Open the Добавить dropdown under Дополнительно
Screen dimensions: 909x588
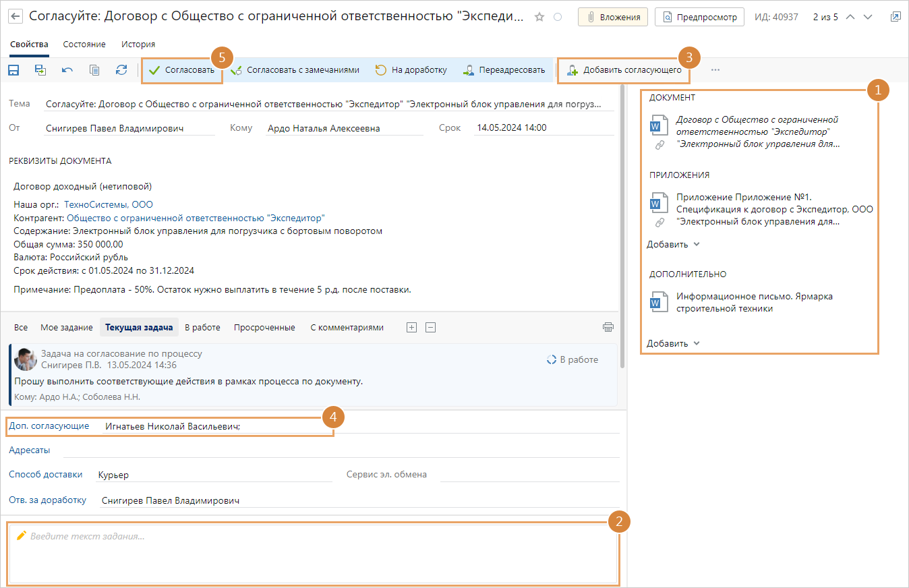pos(673,343)
